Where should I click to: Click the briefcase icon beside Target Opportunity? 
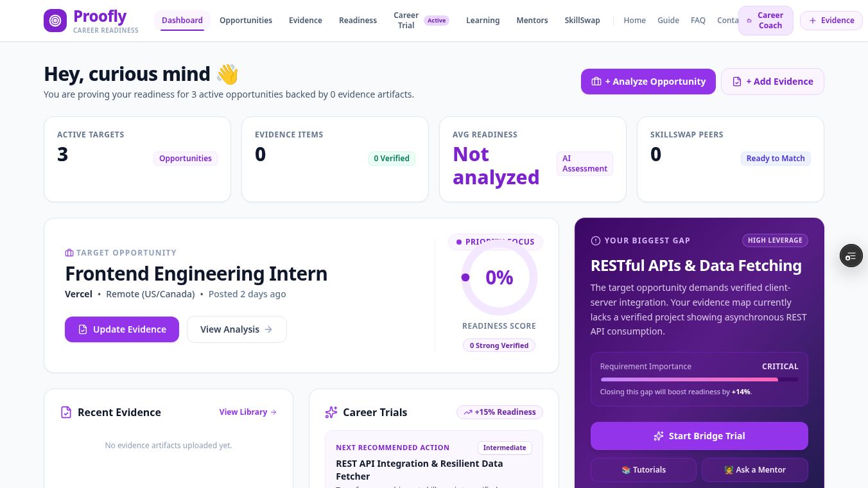(69, 253)
